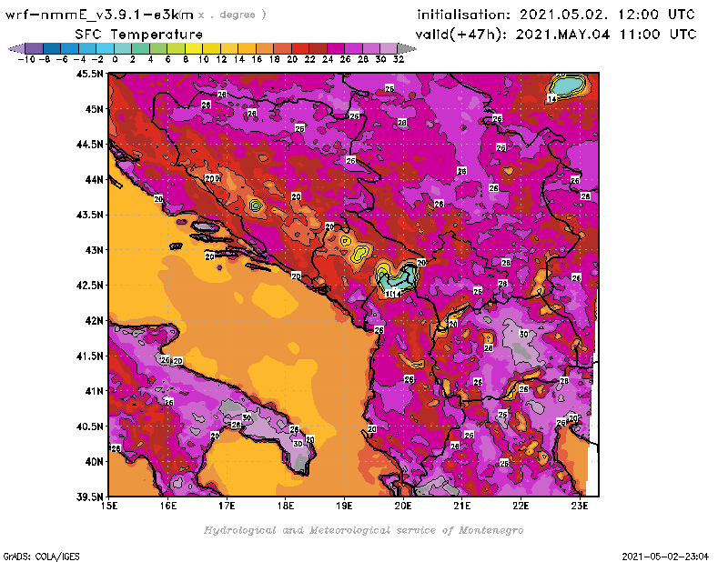Click the '40N' latitude label
This screenshot has width=728, height=562.
95,462
